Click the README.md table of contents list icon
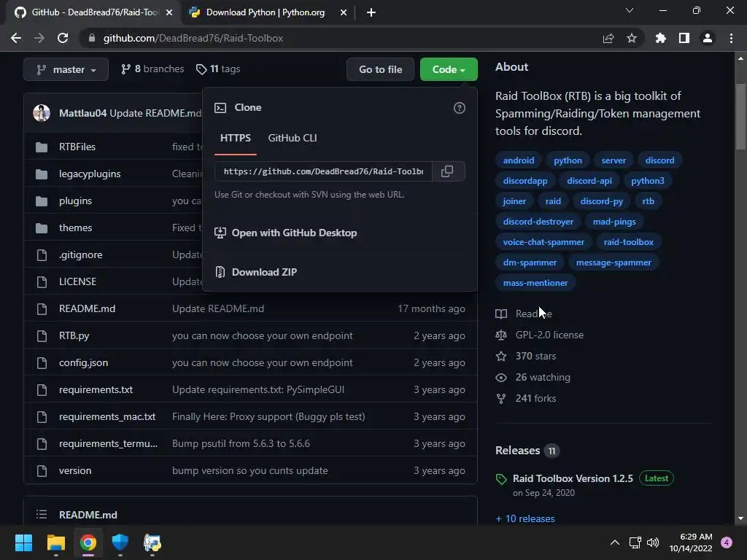 click(42, 514)
